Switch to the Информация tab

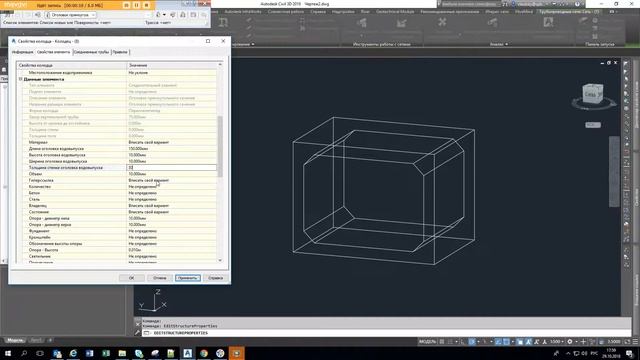(x=22, y=52)
